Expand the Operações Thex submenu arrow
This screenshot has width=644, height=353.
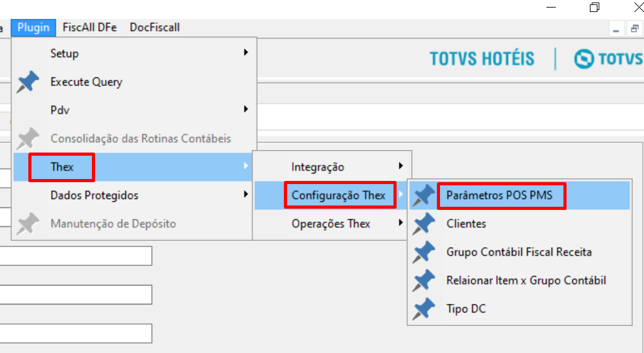pyautogui.click(x=400, y=223)
